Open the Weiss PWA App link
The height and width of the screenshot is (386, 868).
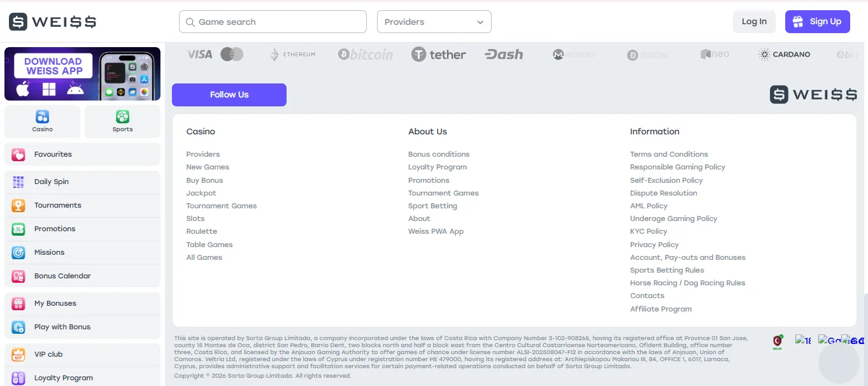click(436, 231)
